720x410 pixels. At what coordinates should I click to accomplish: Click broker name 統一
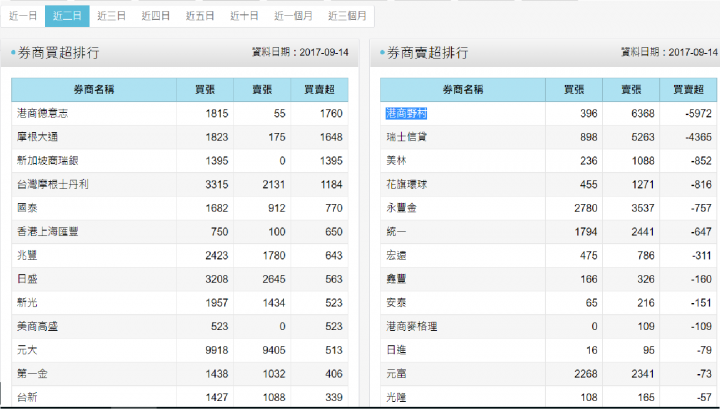396,232
